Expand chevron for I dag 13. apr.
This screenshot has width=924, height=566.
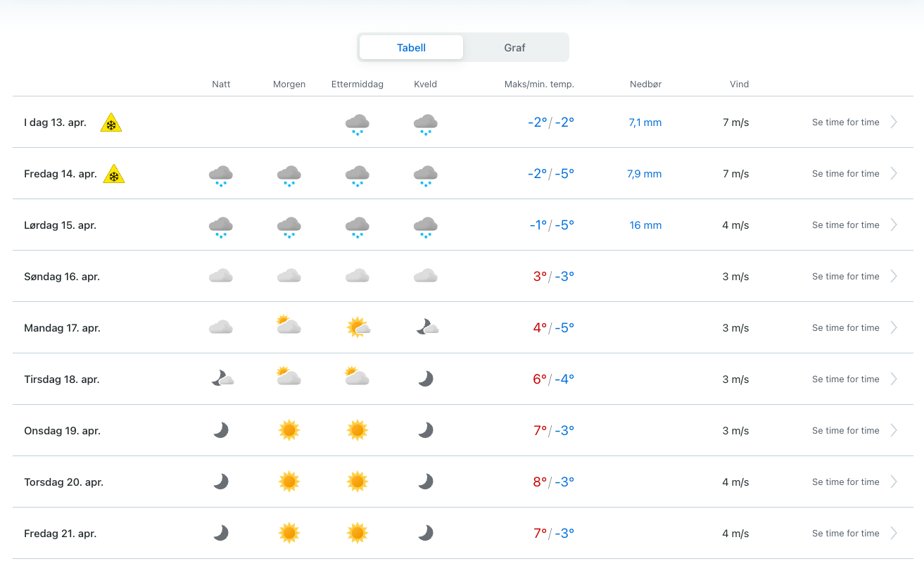(894, 122)
